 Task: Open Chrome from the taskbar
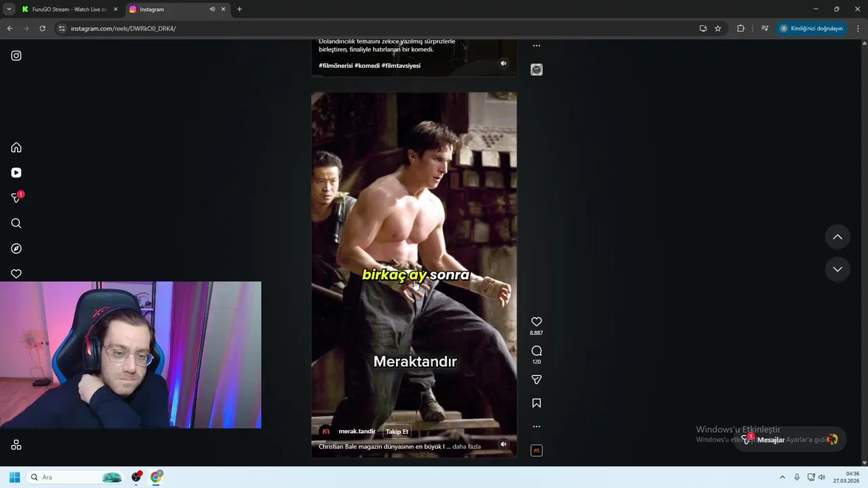157,477
